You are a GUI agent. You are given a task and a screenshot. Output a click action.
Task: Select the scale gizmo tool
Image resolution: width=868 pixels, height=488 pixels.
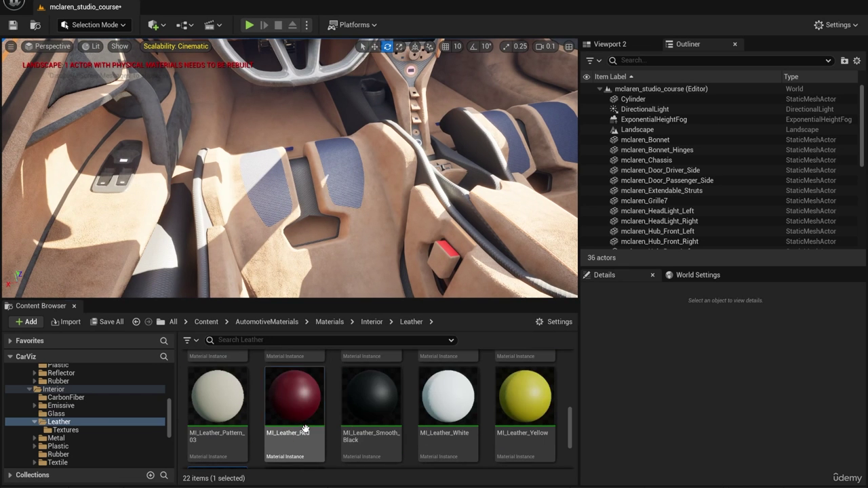click(399, 46)
